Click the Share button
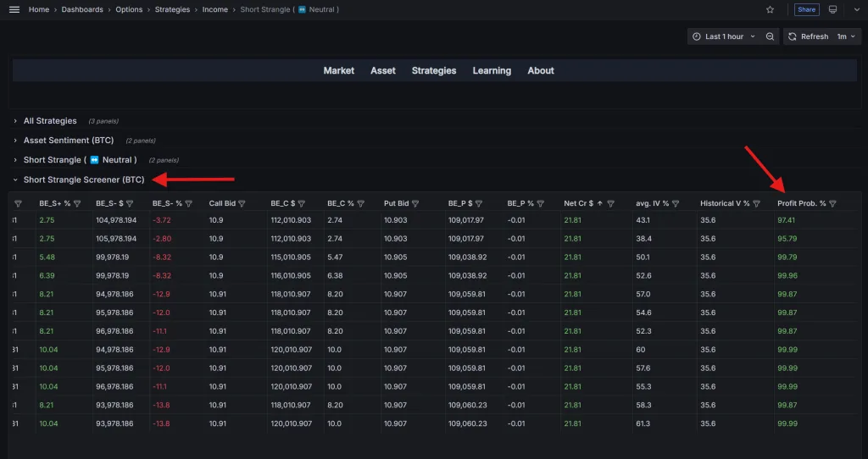The image size is (868, 459). pos(806,9)
